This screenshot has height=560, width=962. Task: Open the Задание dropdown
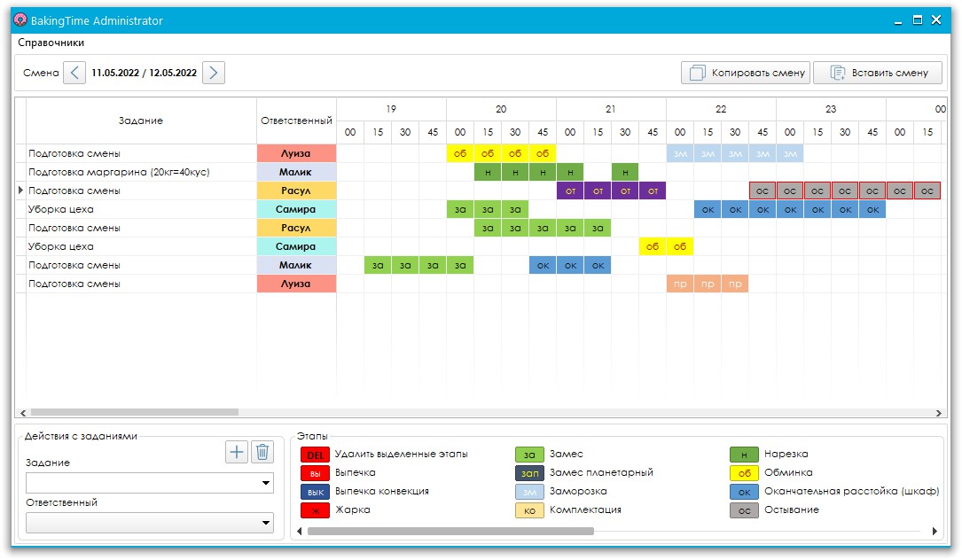point(150,483)
